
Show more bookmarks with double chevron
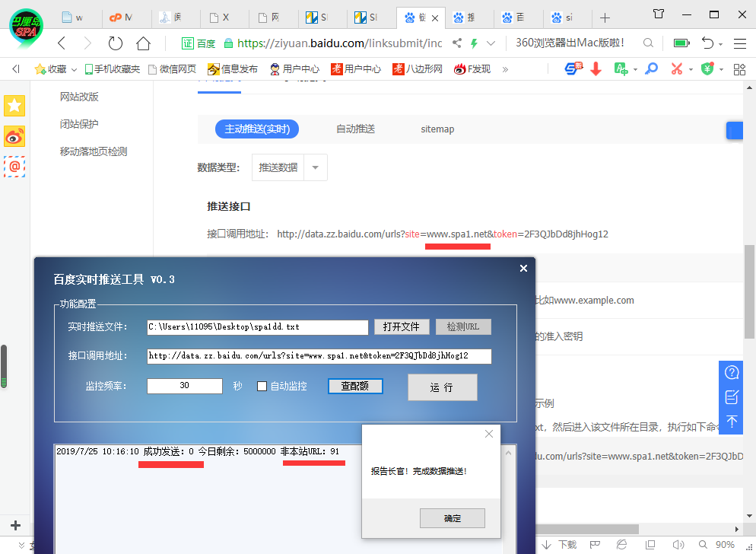[505, 69]
